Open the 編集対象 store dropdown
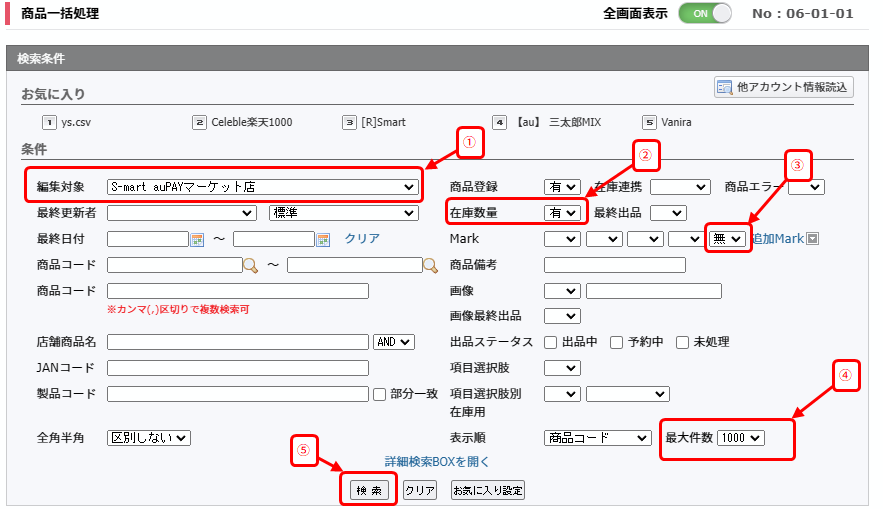The width and height of the screenshot is (883, 509). [262, 186]
